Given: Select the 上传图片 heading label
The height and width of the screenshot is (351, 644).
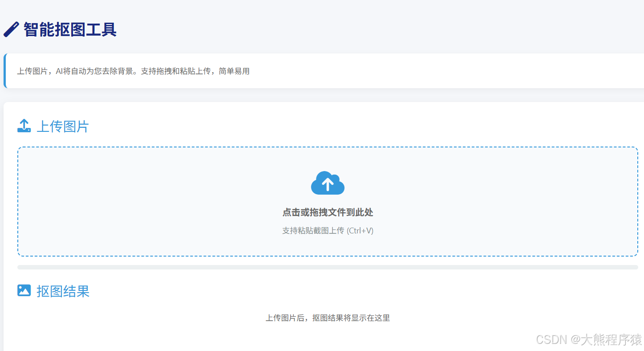Looking at the screenshot, I should tap(62, 127).
